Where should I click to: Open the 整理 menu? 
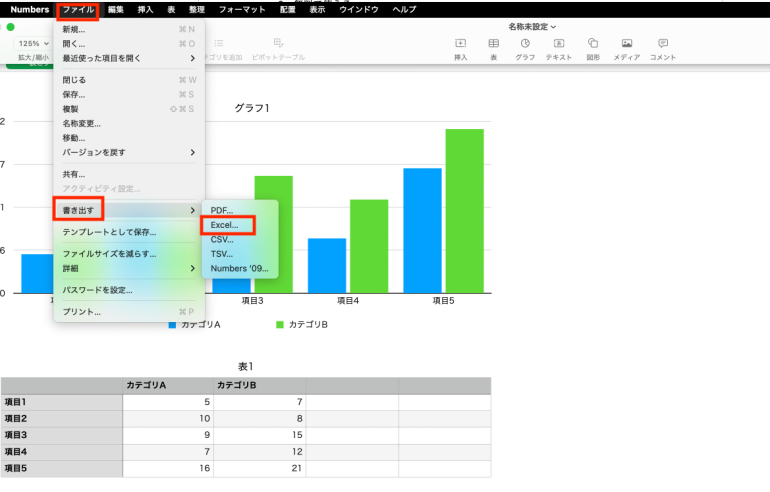pos(196,9)
